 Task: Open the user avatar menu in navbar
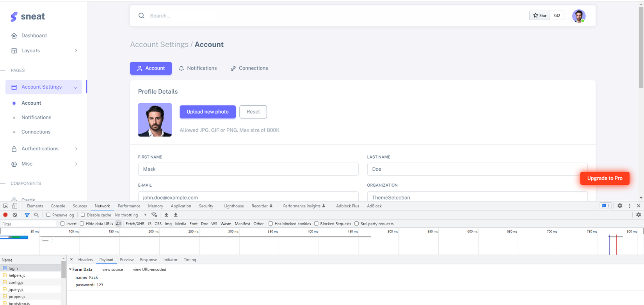tap(578, 16)
